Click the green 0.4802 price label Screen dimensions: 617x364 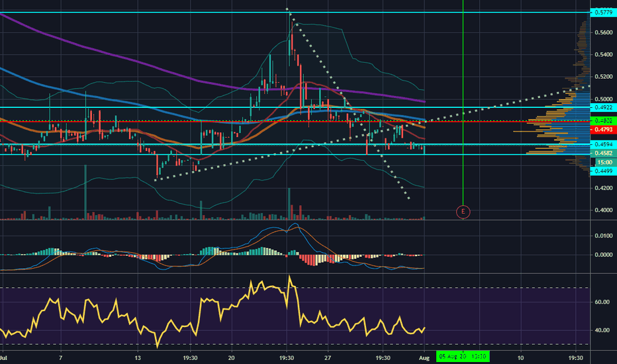click(603, 121)
